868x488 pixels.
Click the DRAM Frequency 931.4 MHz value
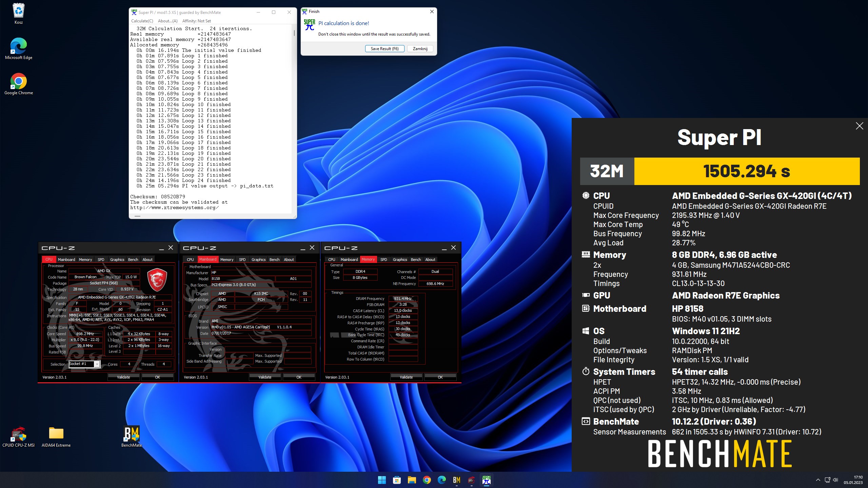tap(403, 299)
